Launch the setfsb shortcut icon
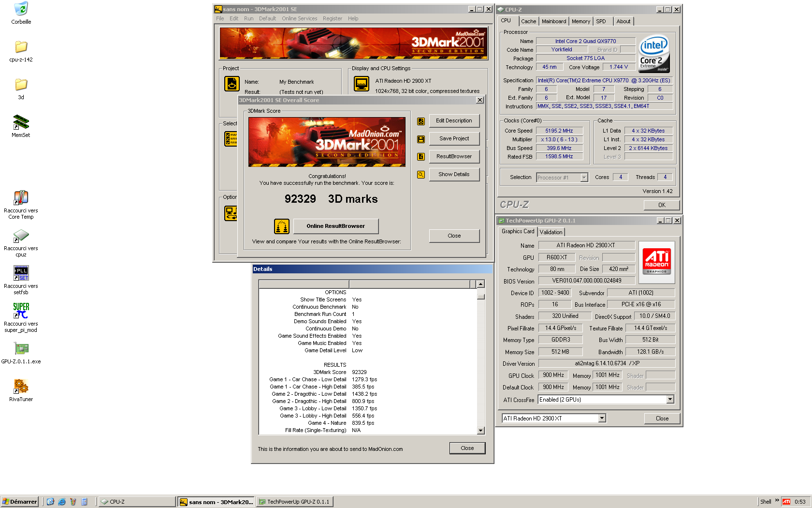The width and height of the screenshot is (812, 508). click(21, 273)
